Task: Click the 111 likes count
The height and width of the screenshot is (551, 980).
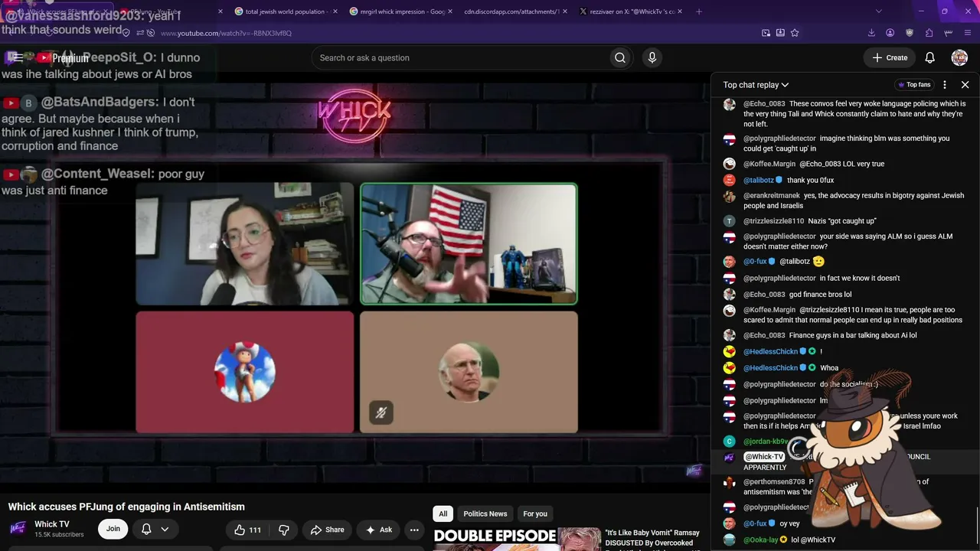Action: tap(255, 530)
